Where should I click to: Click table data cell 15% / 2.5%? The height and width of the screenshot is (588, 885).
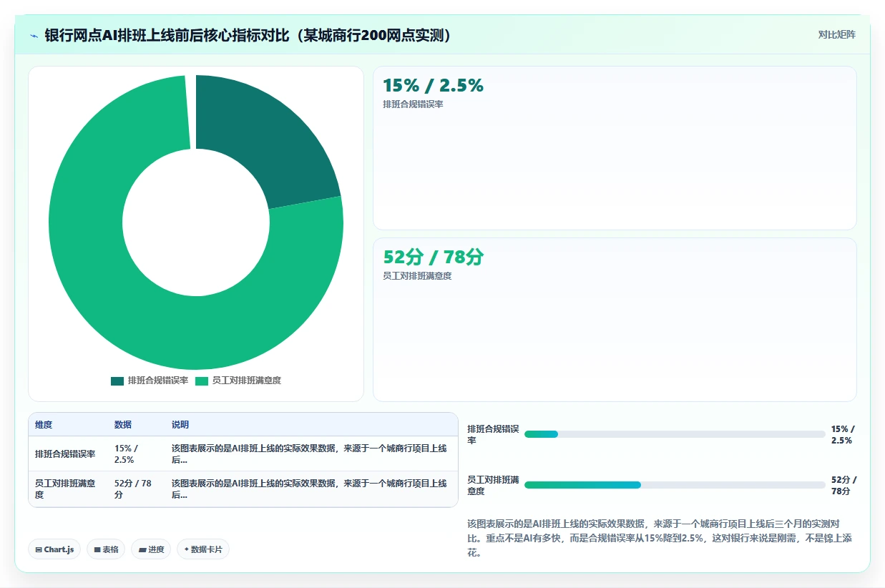pyautogui.click(x=136, y=454)
